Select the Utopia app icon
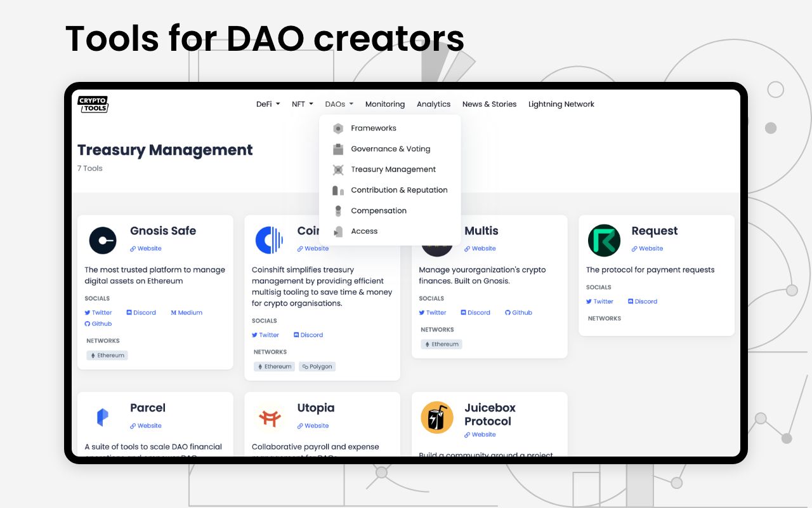Viewport: 812px width, 508px height. tap(270, 417)
